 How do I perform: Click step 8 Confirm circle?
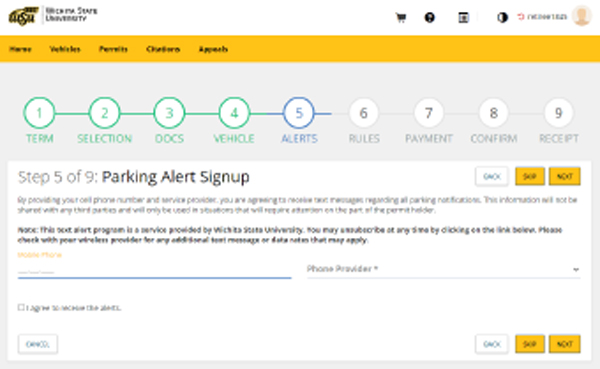click(x=494, y=113)
